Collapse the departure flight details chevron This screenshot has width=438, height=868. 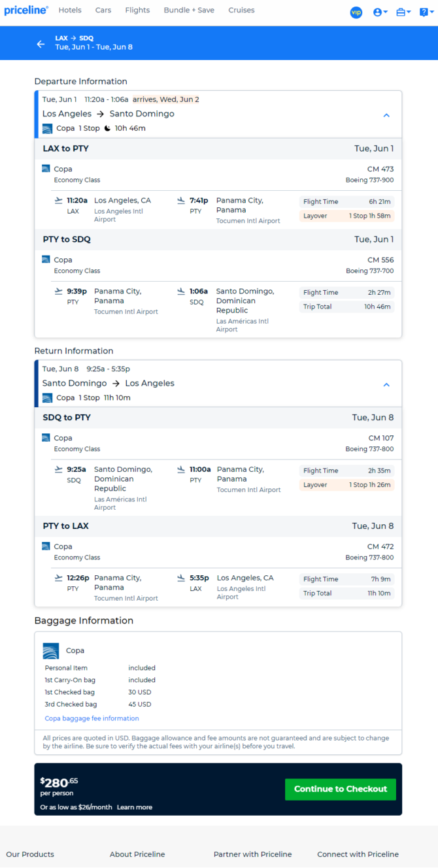point(386,115)
